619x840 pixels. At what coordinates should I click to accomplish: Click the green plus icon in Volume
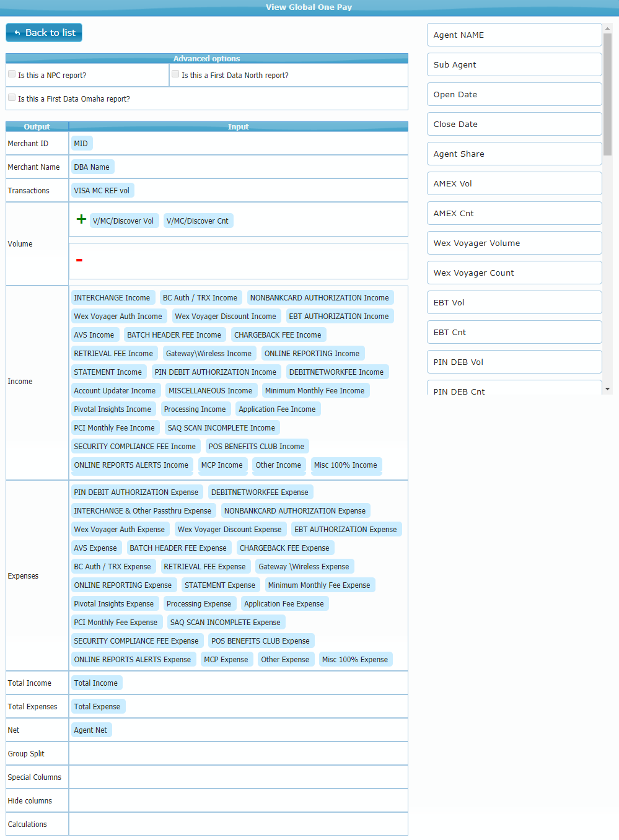point(81,219)
